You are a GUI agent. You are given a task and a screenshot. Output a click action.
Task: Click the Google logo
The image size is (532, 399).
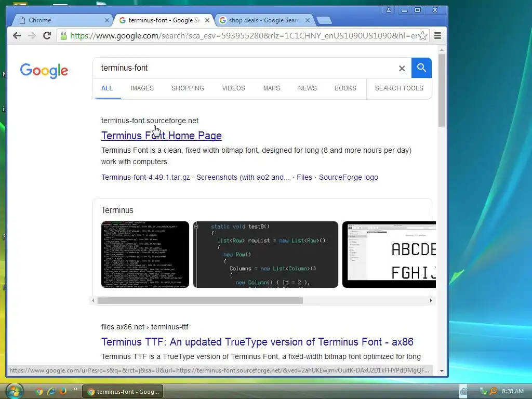tap(44, 71)
